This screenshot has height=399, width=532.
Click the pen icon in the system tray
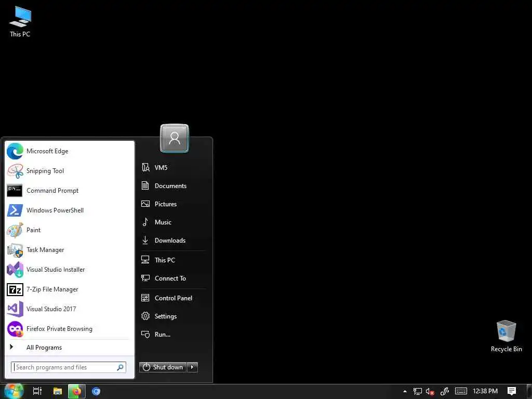coord(445,392)
